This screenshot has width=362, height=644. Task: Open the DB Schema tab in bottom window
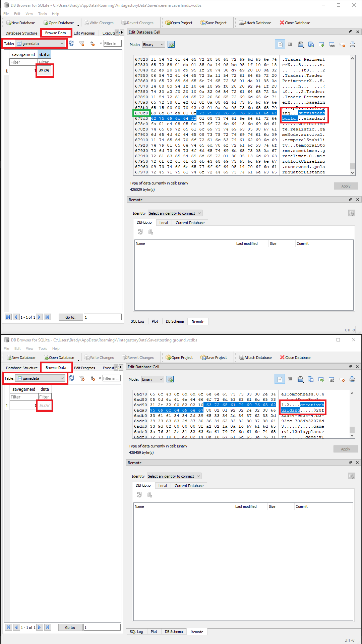pos(174,632)
